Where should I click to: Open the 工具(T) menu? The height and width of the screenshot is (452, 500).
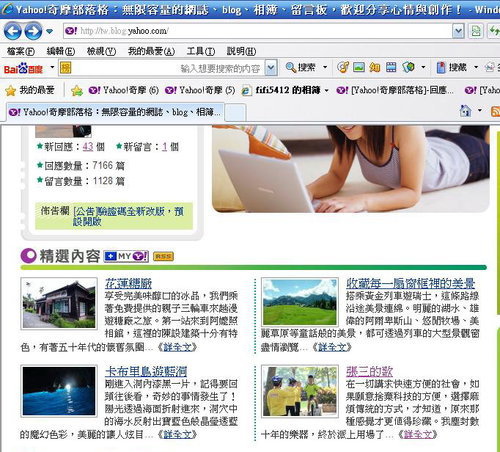(201, 51)
